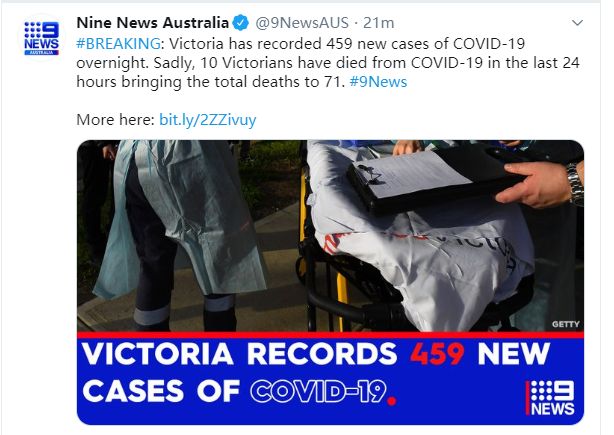Click the wristwatch in the photo
Viewport: 614px width, 435px height.
click(x=575, y=184)
